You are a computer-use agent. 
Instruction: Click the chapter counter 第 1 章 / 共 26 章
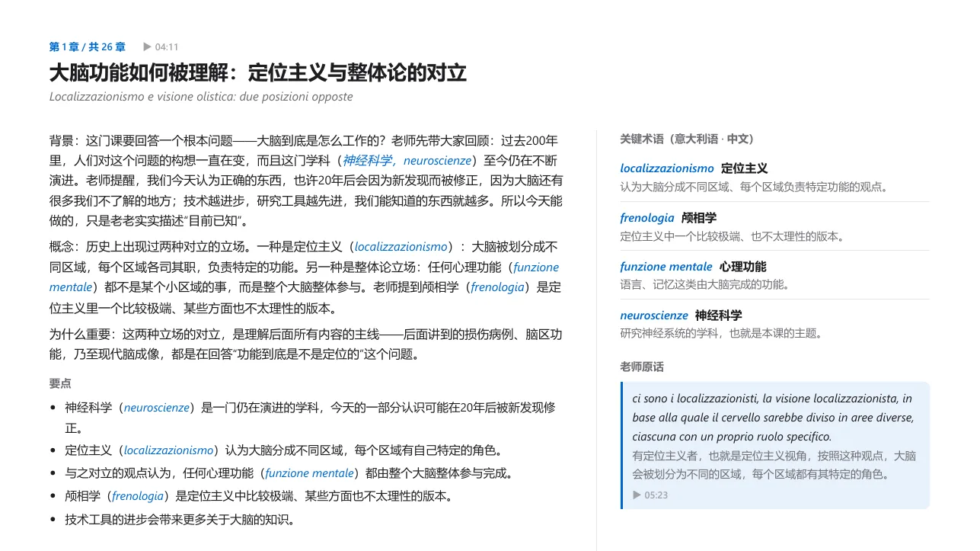pyautogui.click(x=88, y=47)
